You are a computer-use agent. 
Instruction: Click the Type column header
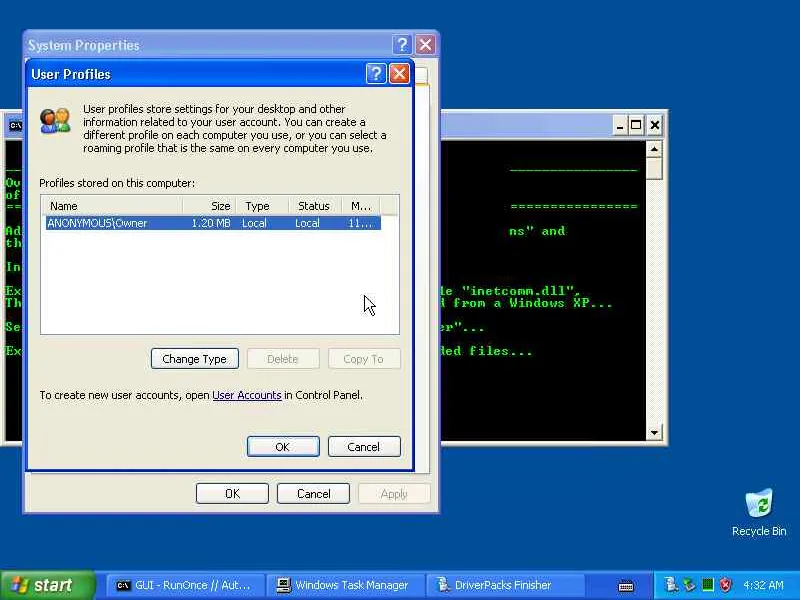(x=262, y=206)
